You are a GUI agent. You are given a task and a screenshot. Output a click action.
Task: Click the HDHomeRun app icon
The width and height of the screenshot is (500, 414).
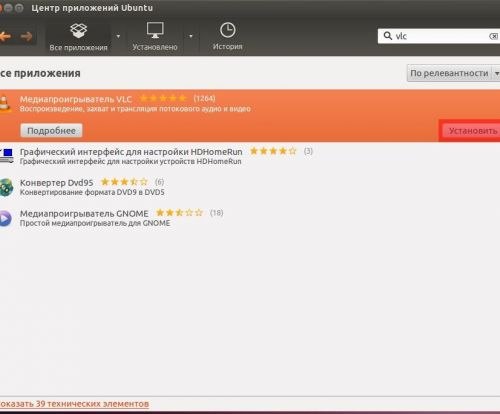tap(6, 156)
